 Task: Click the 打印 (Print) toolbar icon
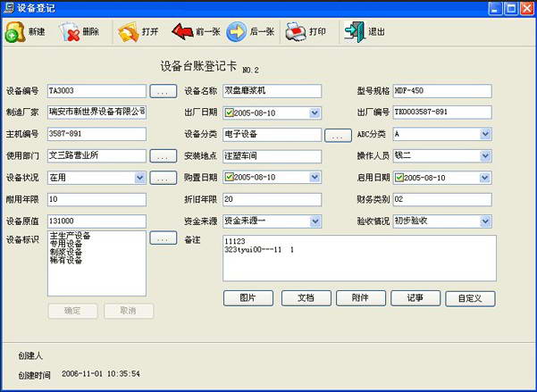click(x=296, y=32)
